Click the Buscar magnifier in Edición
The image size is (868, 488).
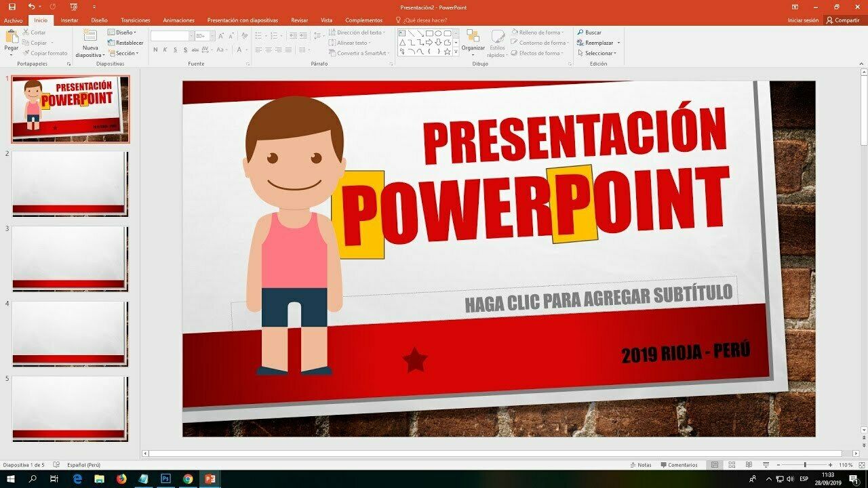pyautogui.click(x=580, y=33)
